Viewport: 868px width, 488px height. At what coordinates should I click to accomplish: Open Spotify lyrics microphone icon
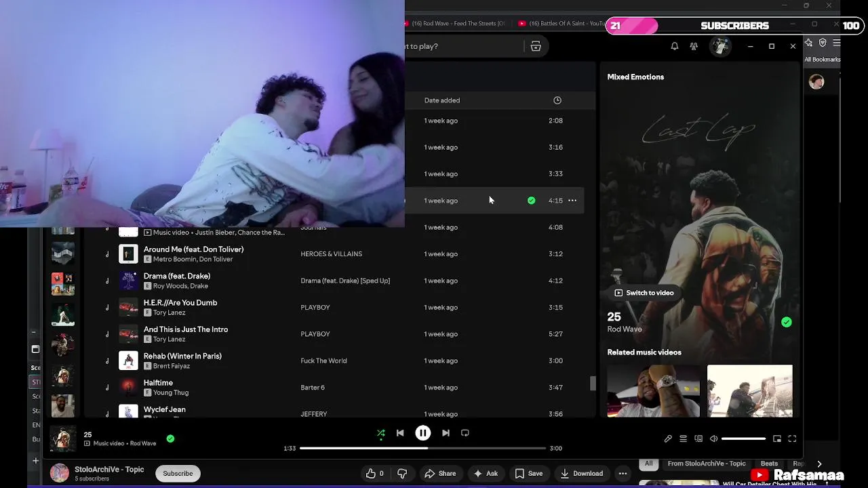(x=668, y=439)
